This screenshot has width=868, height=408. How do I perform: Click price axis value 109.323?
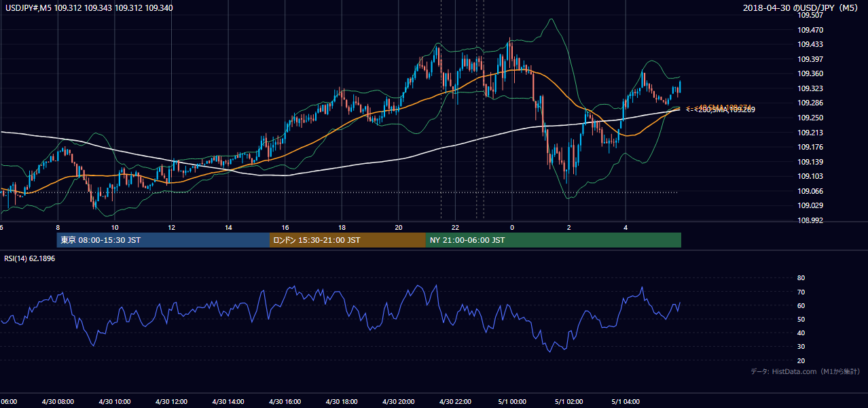(x=810, y=88)
